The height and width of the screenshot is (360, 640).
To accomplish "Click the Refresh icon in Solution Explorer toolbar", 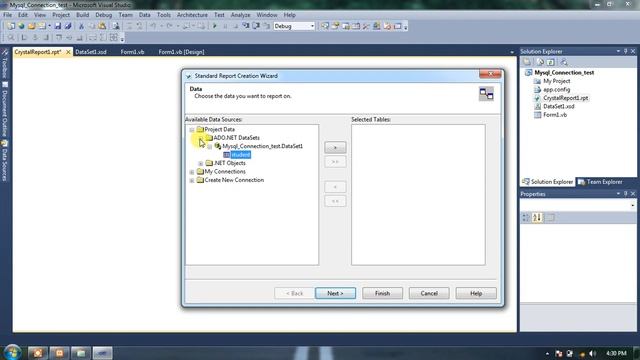I will click(x=551, y=62).
